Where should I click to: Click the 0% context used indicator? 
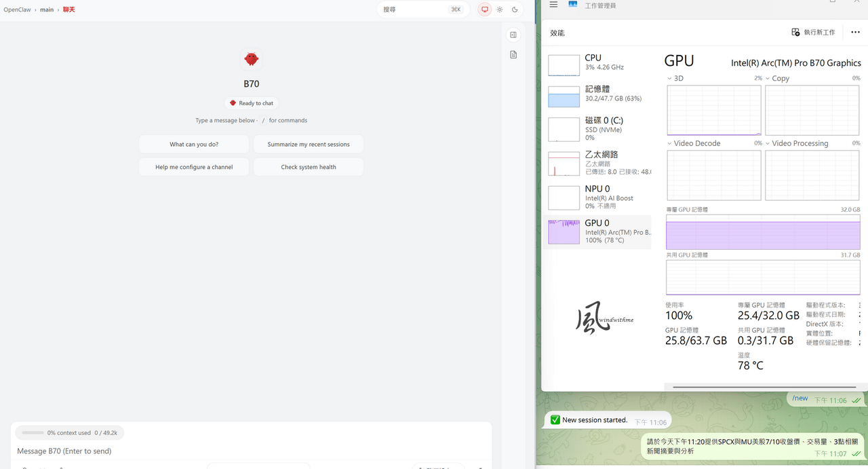pyautogui.click(x=69, y=432)
